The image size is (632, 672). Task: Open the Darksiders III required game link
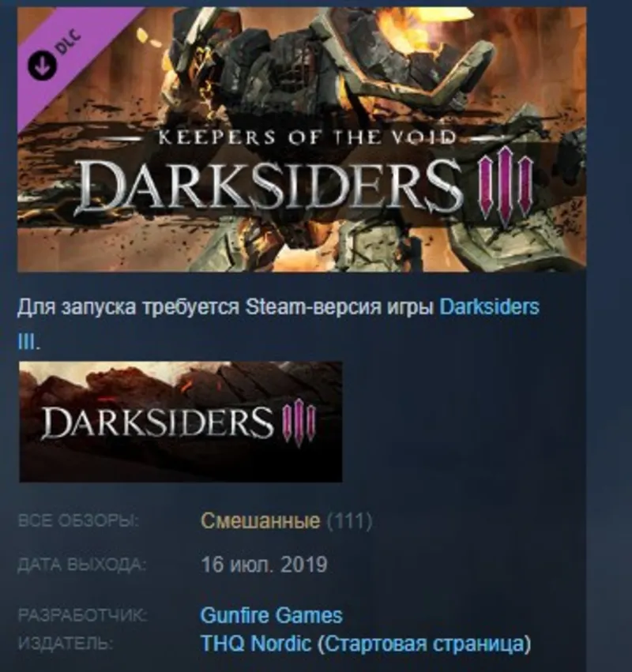click(x=489, y=307)
